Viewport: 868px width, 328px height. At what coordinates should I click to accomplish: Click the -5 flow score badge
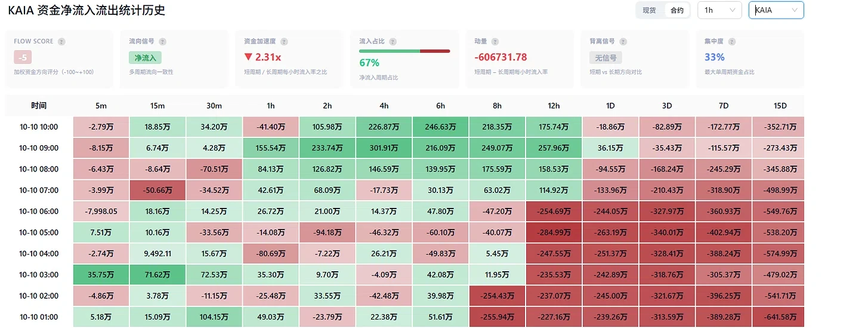pyautogui.click(x=23, y=58)
